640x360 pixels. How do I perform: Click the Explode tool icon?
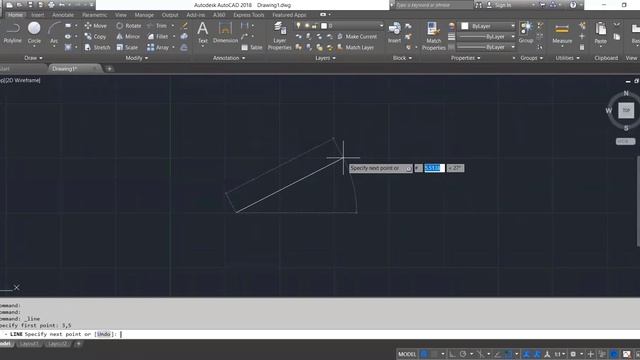pyautogui.click(x=184, y=37)
